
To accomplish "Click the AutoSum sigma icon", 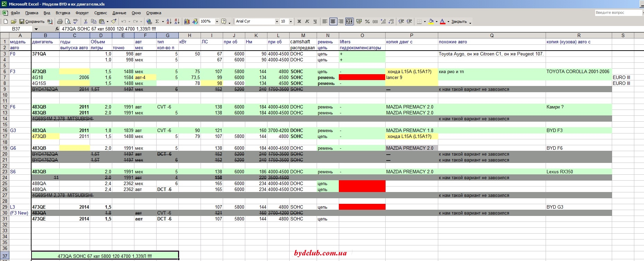I will 157,21.
